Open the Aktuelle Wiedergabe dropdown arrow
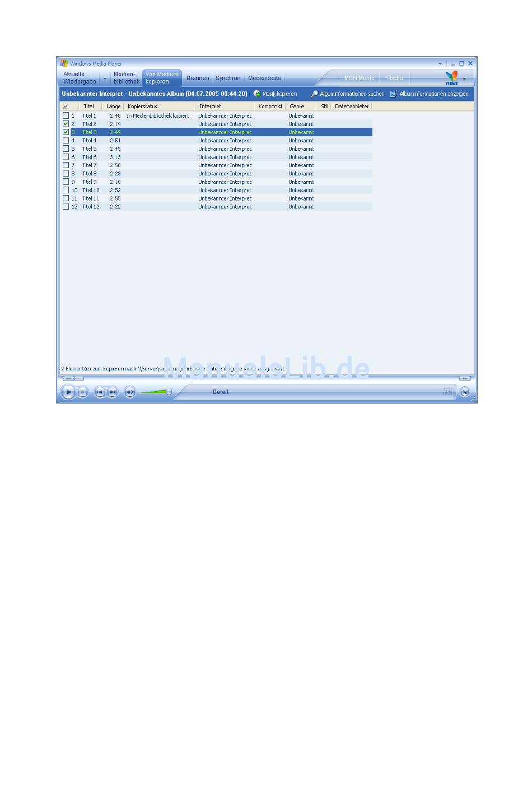The image size is (532, 797). point(105,78)
